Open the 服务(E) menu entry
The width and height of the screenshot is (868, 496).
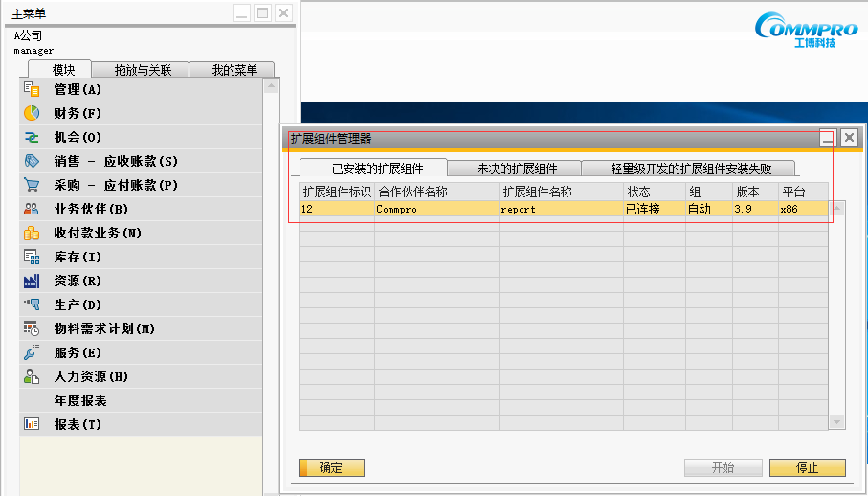[x=141, y=352]
